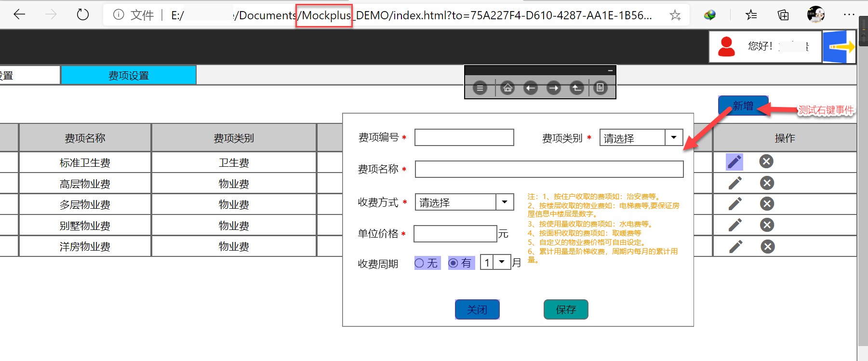Click the 费项名称 column header
Viewport: 868px width, 361px height.
(x=85, y=138)
